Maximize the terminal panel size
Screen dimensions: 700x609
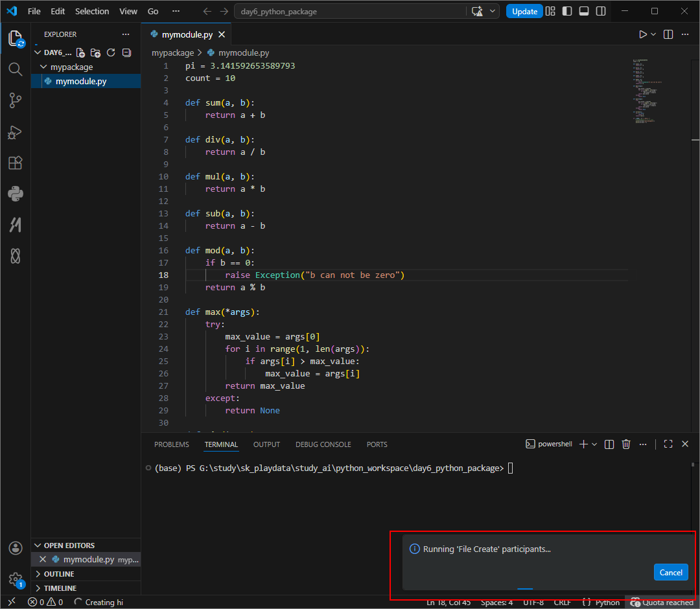click(668, 444)
